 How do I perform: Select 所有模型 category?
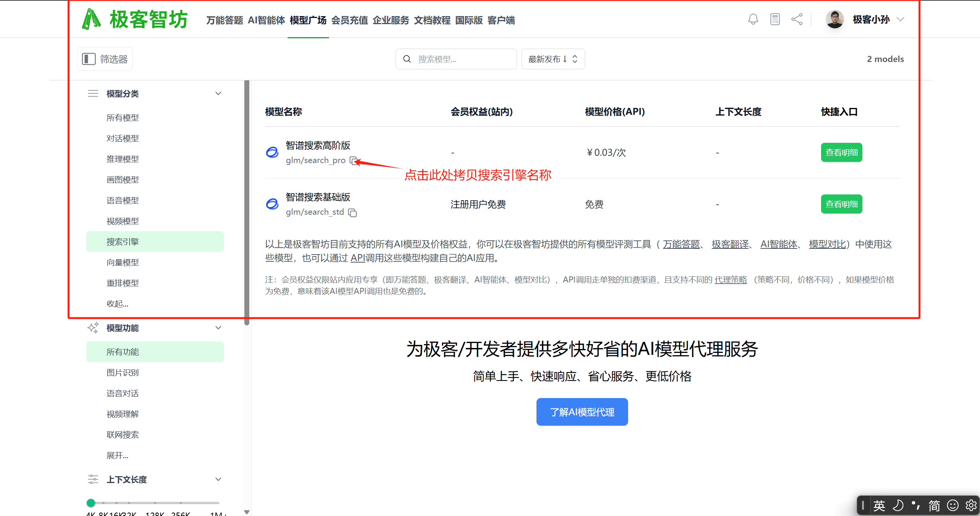(155, 118)
